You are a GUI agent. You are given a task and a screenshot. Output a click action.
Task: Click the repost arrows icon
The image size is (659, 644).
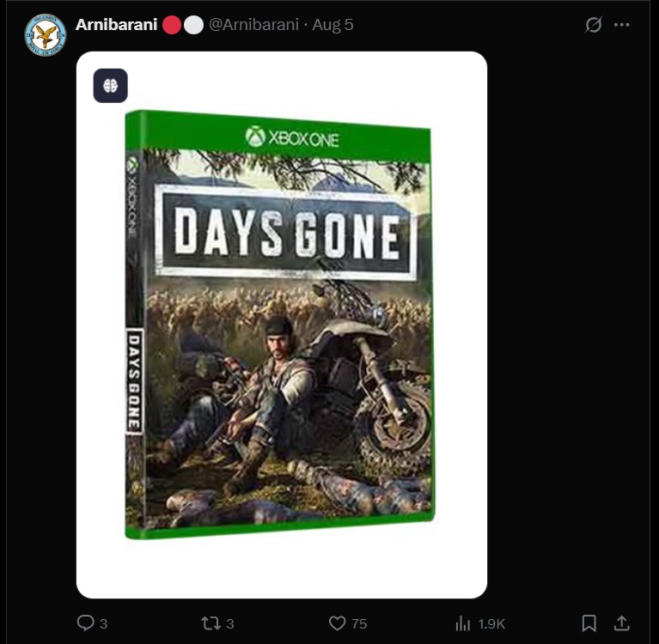click(x=211, y=623)
